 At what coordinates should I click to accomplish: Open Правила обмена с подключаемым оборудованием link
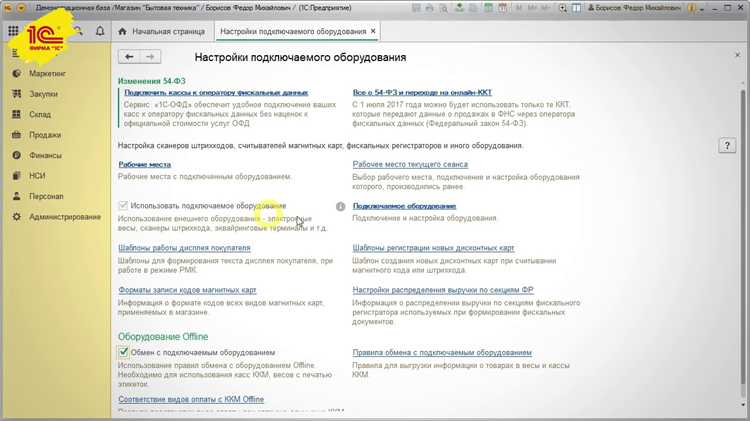point(442,353)
